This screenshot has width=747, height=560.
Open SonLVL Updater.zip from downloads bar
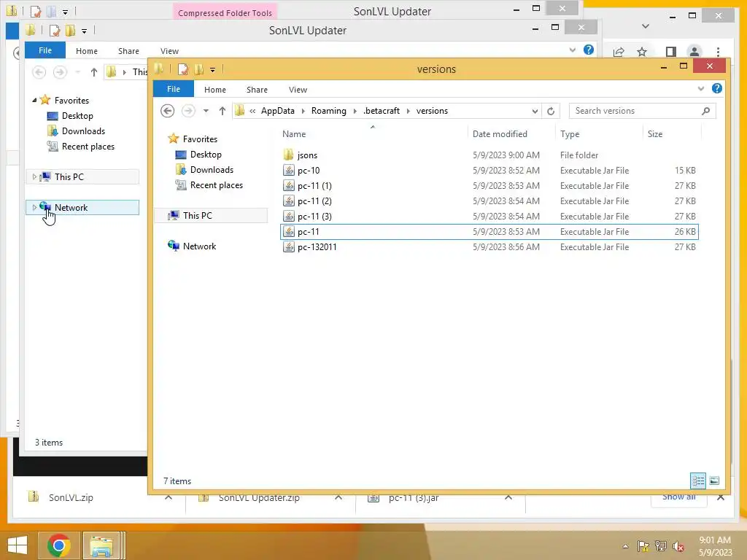pyautogui.click(x=259, y=497)
